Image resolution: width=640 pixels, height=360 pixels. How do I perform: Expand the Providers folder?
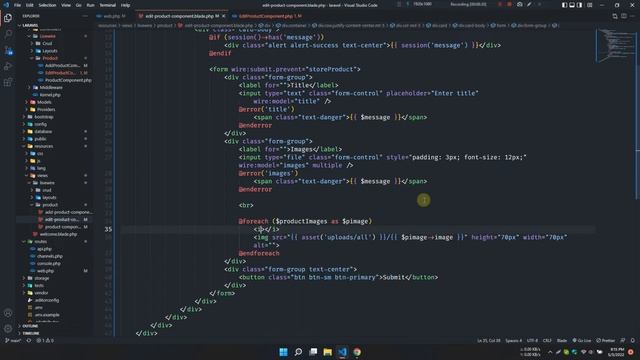point(46,109)
